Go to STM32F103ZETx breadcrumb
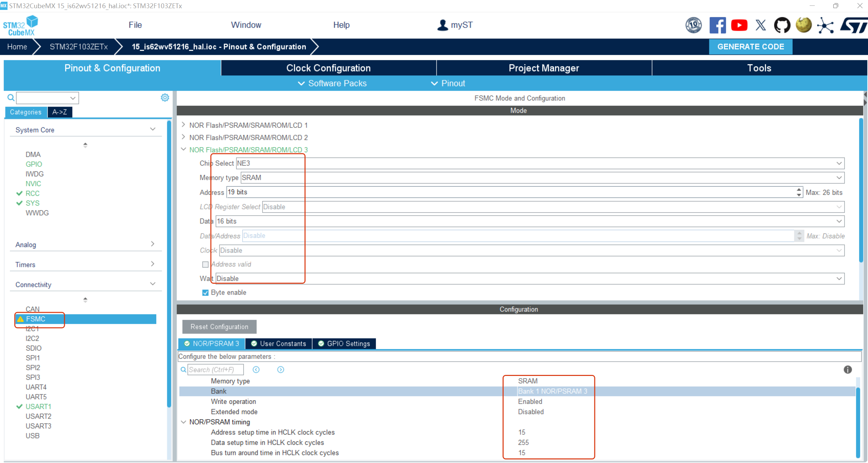This screenshot has width=868, height=463. [78, 47]
